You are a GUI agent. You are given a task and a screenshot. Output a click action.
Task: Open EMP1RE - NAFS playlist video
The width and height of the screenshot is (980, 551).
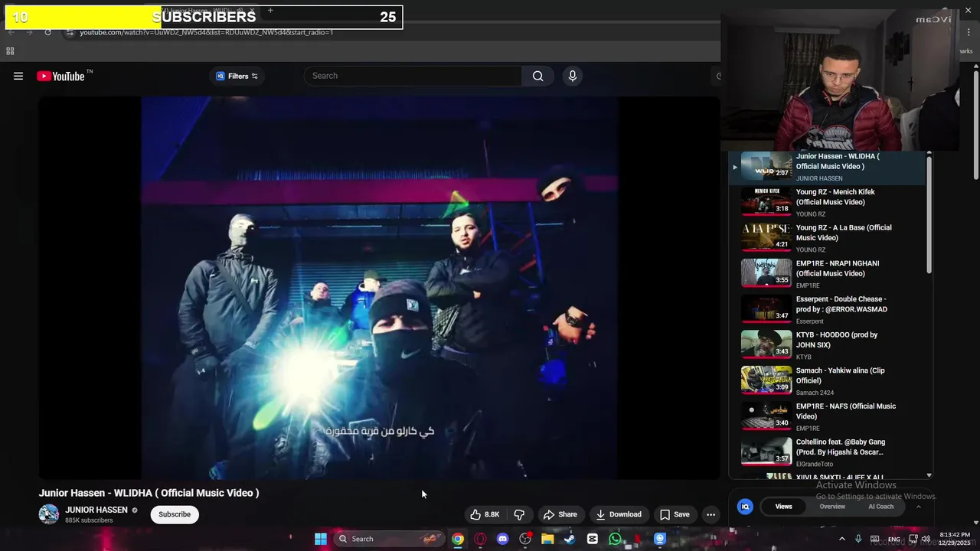click(828, 416)
